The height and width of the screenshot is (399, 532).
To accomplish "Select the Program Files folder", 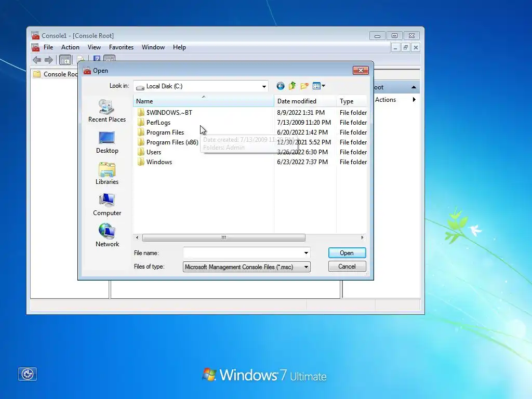I will click(161, 132).
